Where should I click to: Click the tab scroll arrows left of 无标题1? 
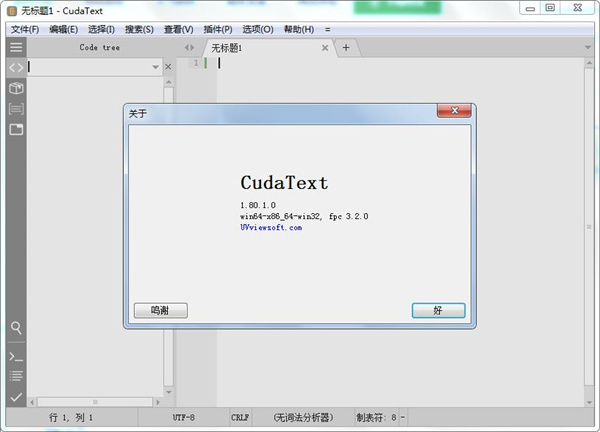[189, 47]
